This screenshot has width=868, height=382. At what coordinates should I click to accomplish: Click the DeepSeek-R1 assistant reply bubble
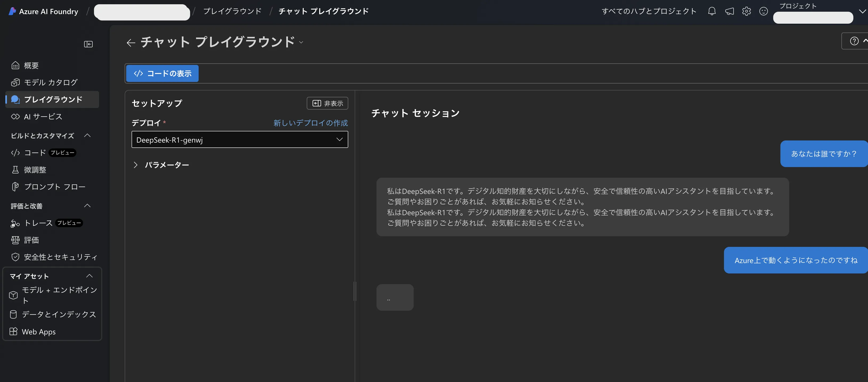click(582, 207)
